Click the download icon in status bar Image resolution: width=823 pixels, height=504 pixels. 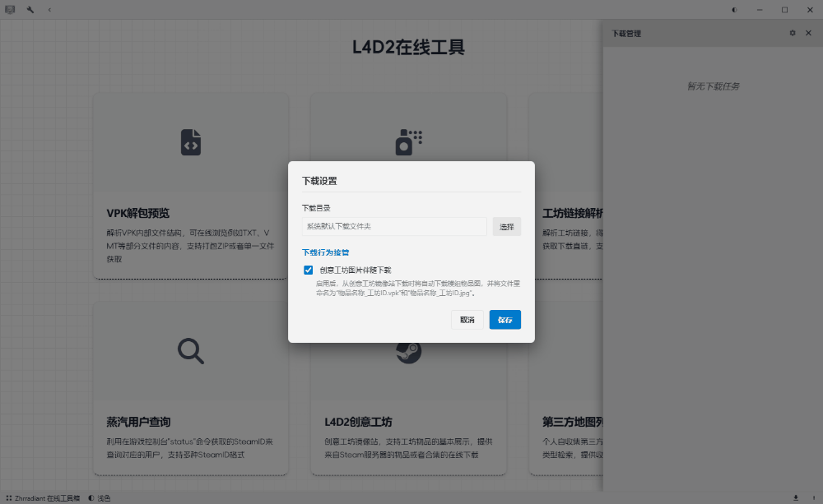(x=796, y=497)
